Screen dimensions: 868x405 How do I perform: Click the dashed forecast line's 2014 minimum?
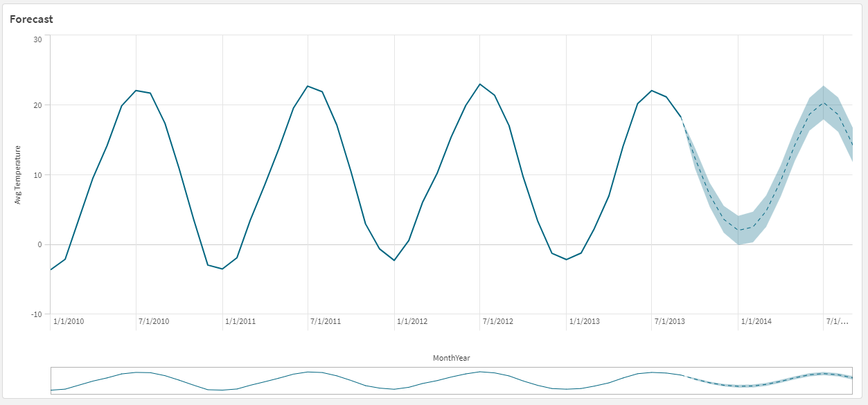(x=738, y=230)
